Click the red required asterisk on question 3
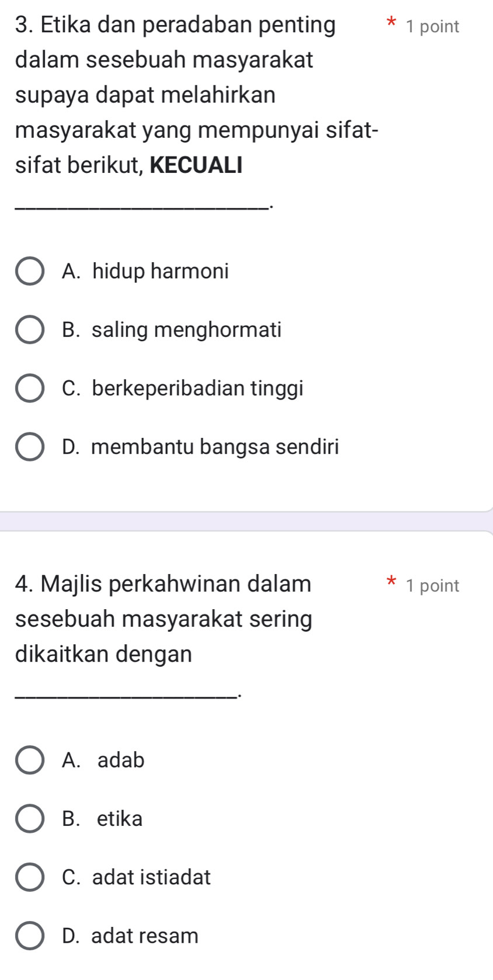Viewport: 493px width, 980px height. [x=390, y=26]
